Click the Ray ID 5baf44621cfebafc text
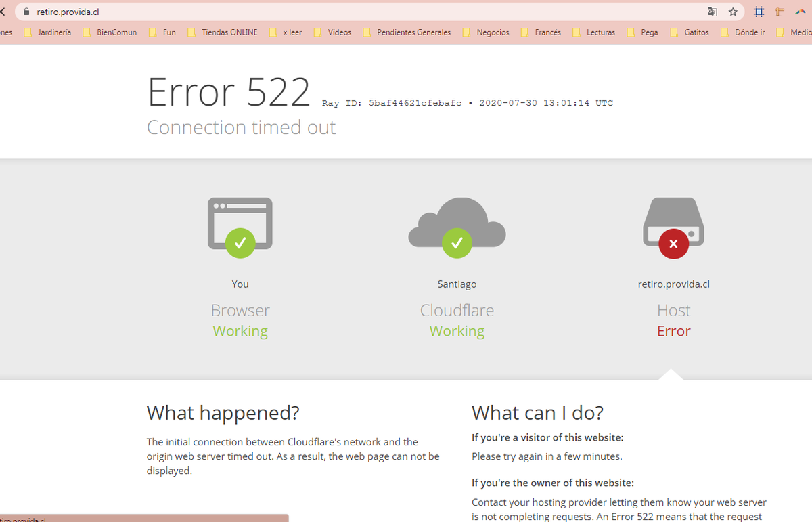 [392, 103]
